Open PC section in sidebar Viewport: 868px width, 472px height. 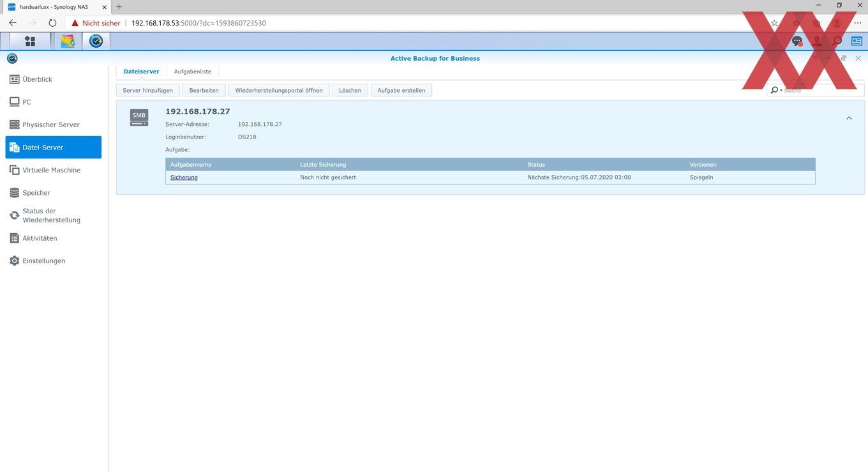tap(54, 102)
